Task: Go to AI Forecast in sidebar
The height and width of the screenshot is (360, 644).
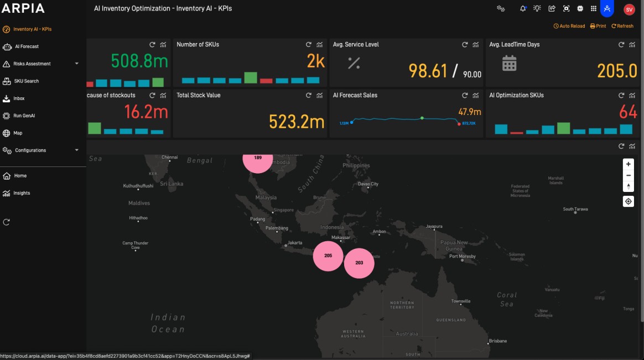Action: [x=27, y=46]
